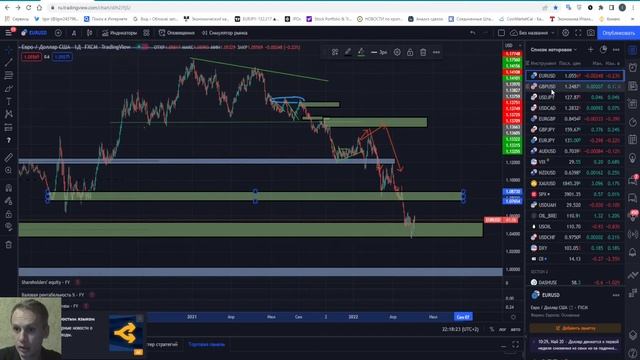The width and height of the screenshot is (640, 360).
Task: Click the orange Добавить заметку button
Action: pos(575,328)
